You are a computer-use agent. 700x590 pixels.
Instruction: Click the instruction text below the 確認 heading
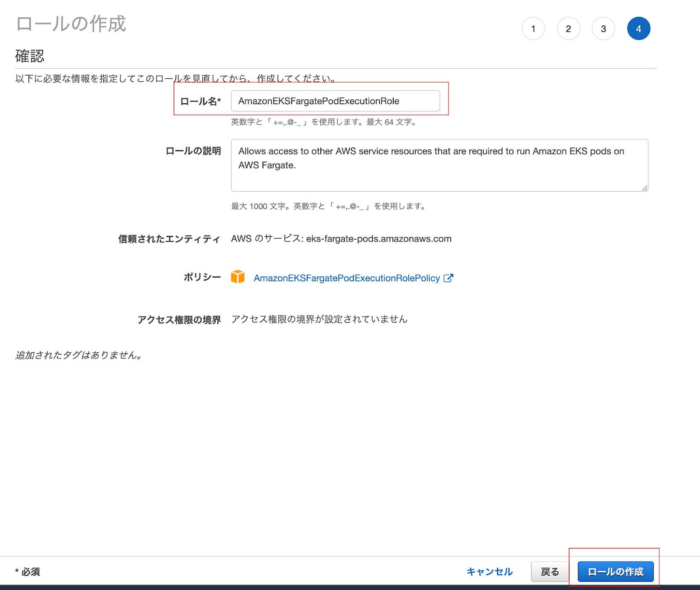[176, 79]
